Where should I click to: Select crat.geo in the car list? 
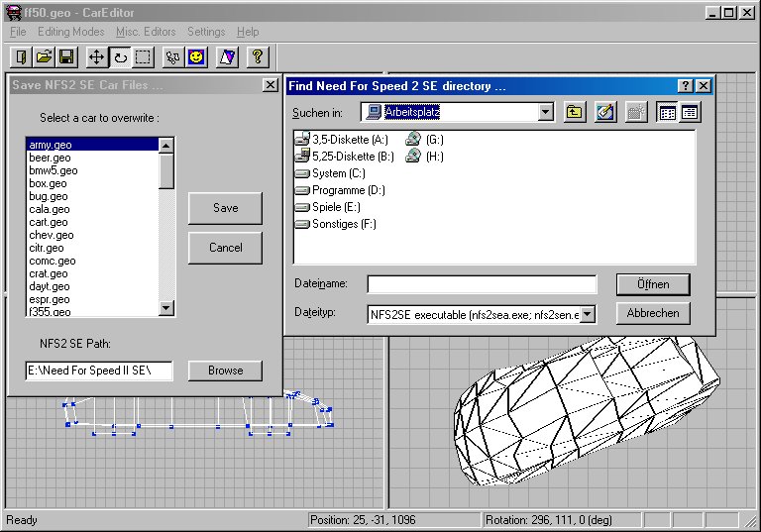[x=92, y=273]
